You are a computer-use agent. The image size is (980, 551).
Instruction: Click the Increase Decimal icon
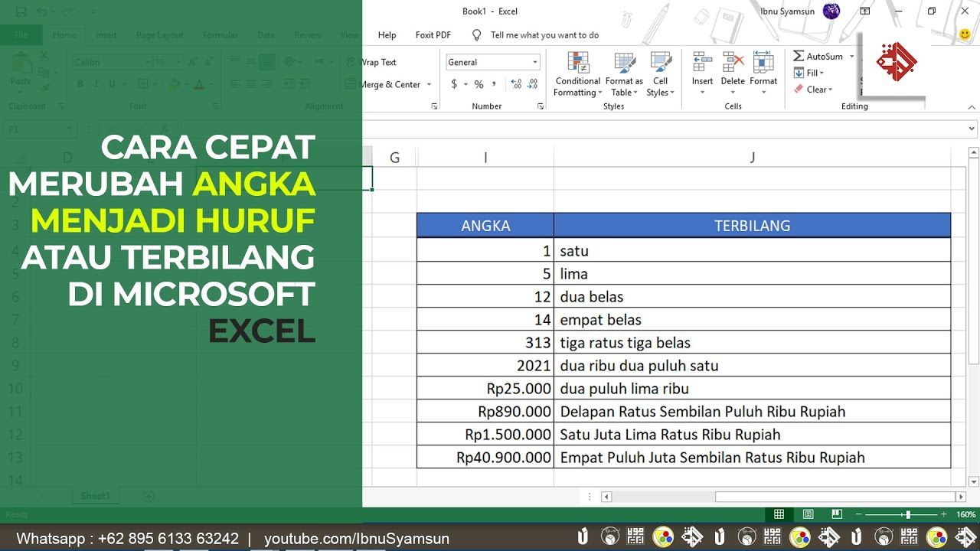coord(515,84)
